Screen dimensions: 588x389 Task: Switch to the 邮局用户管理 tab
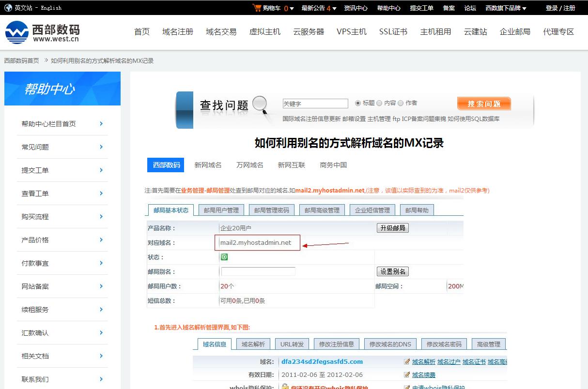[221, 209]
